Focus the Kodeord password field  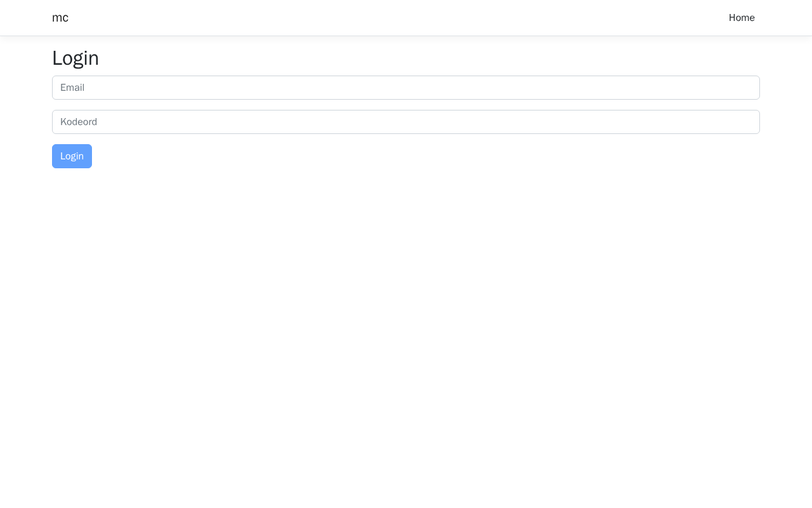pos(406,122)
